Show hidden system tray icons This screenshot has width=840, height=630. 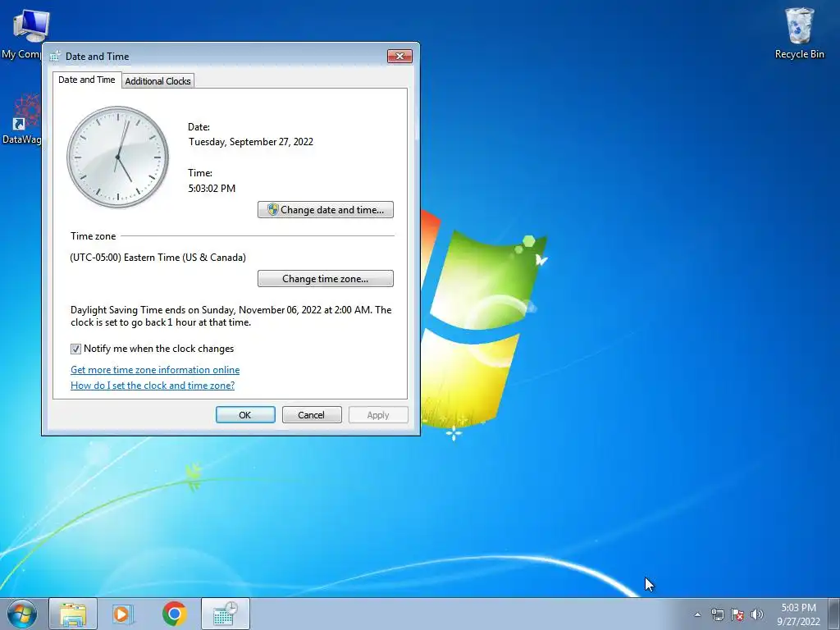tap(697, 614)
